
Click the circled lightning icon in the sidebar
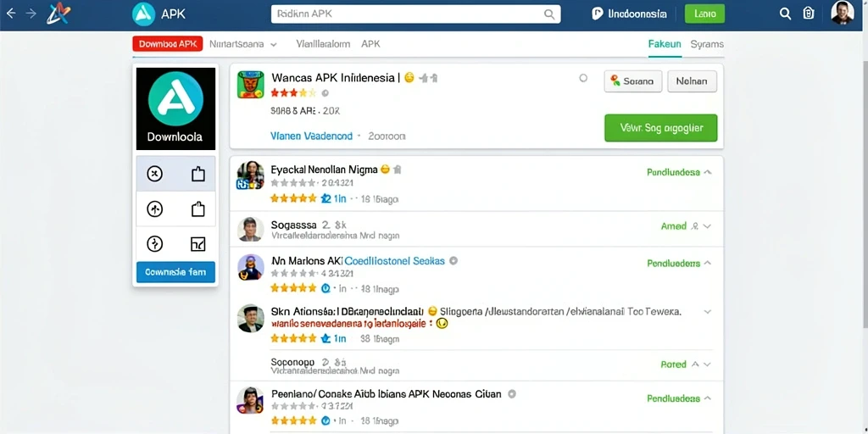coord(154,243)
